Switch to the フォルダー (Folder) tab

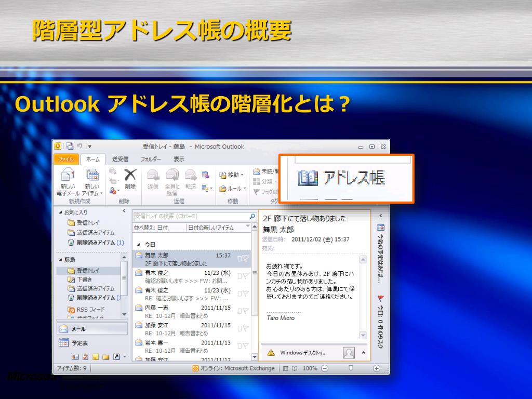(x=151, y=159)
